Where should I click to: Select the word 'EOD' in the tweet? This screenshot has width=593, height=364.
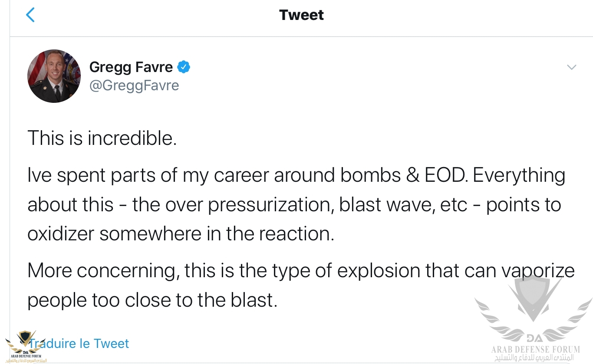[450, 175]
